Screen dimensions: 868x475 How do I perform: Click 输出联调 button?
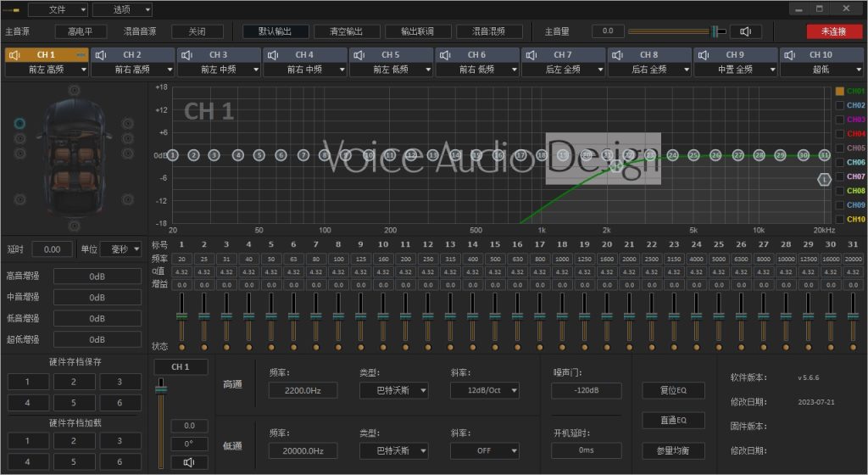click(x=418, y=31)
